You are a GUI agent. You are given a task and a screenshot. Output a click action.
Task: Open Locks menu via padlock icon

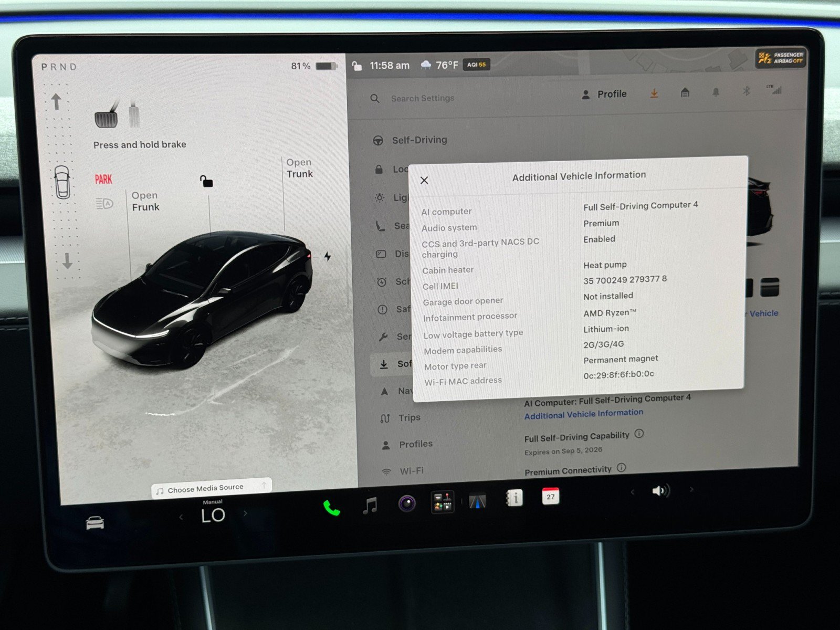pos(379,170)
